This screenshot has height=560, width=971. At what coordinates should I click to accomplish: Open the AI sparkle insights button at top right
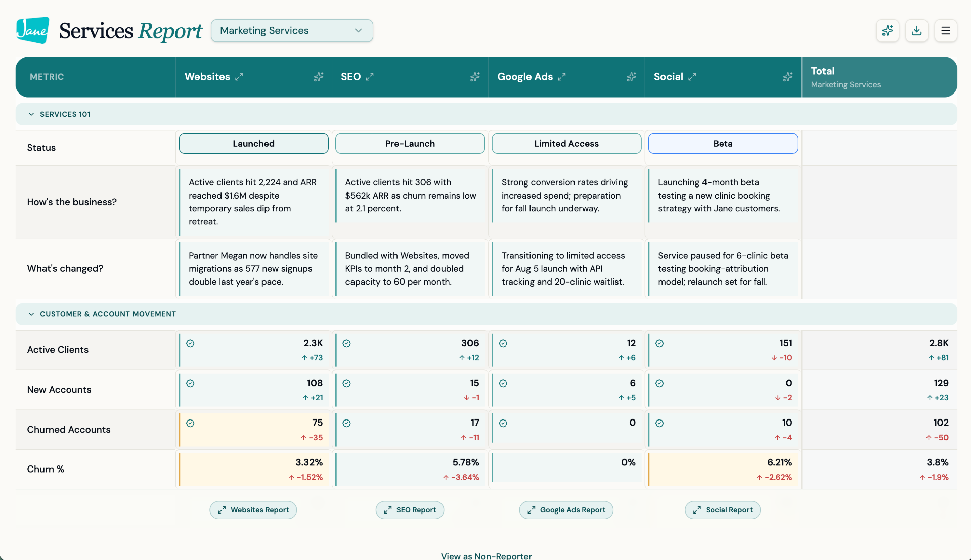[x=888, y=31]
